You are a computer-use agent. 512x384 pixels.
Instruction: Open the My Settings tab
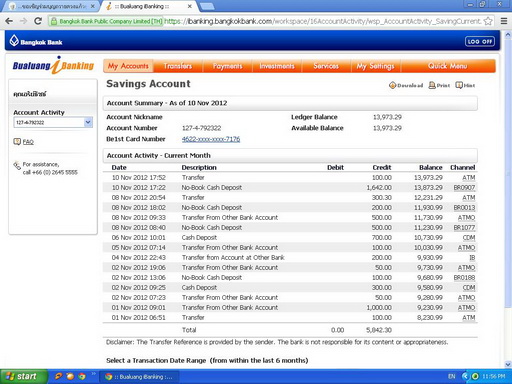point(375,66)
